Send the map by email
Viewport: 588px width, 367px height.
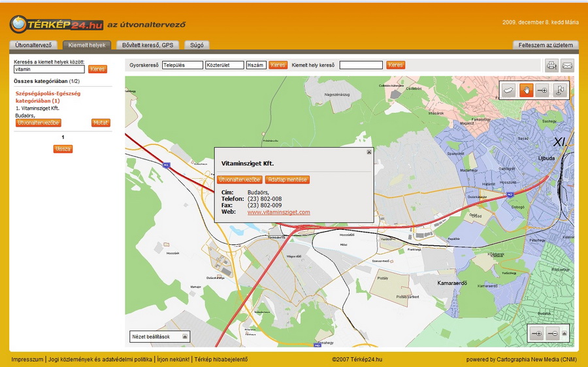tap(567, 65)
